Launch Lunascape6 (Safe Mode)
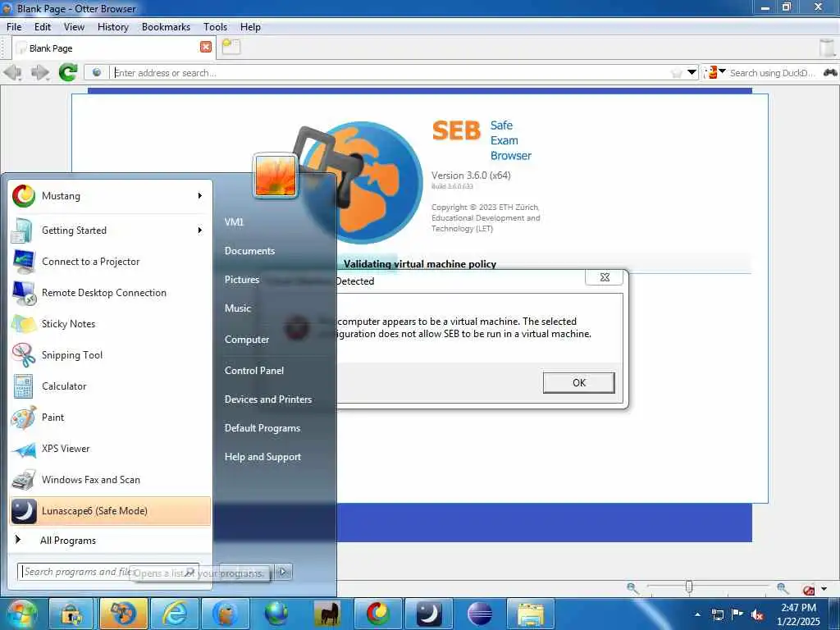Image resolution: width=840 pixels, height=630 pixels. (x=110, y=510)
